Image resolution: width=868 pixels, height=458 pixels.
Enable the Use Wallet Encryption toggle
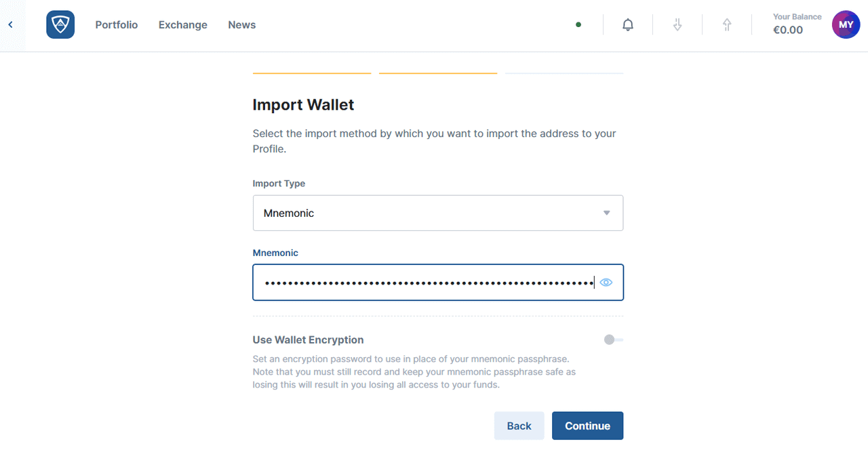click(613, 340)
